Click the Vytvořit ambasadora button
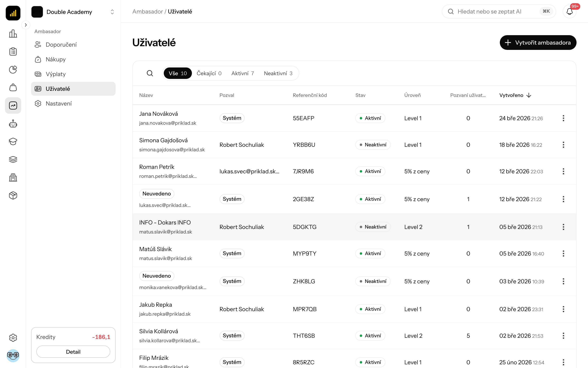Image resolution: width=588 pixels, height=368 pixels. [538, 43]
